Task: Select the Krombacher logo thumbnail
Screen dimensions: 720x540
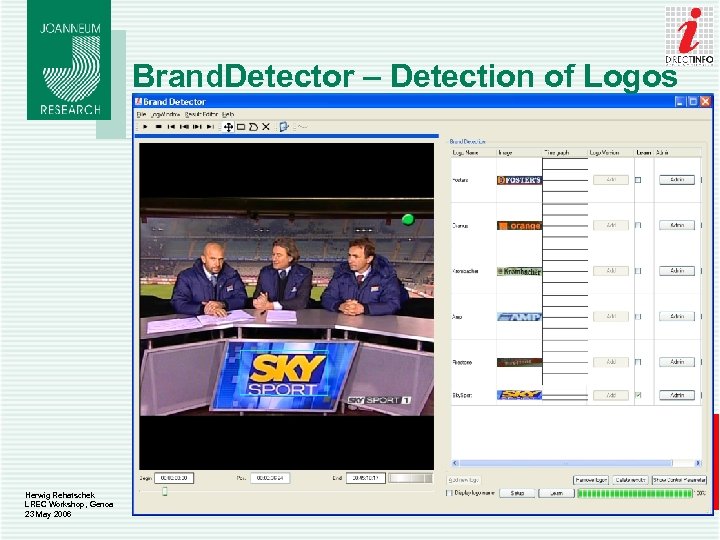Action: pyautogui.click(x=519, y=271)
